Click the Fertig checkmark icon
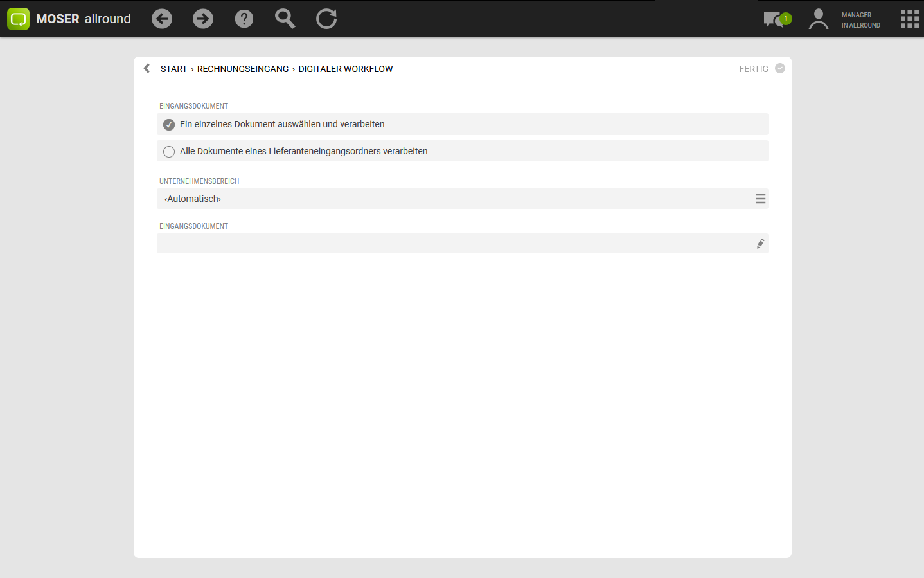This screenshot has width=924, height=578. point(780,68)
